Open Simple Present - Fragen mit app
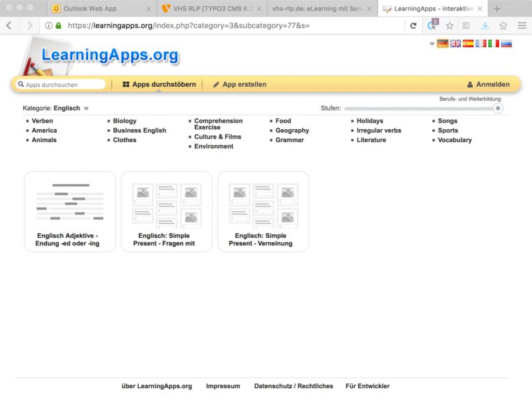532x410 pixels. click(x=167, y=211)
